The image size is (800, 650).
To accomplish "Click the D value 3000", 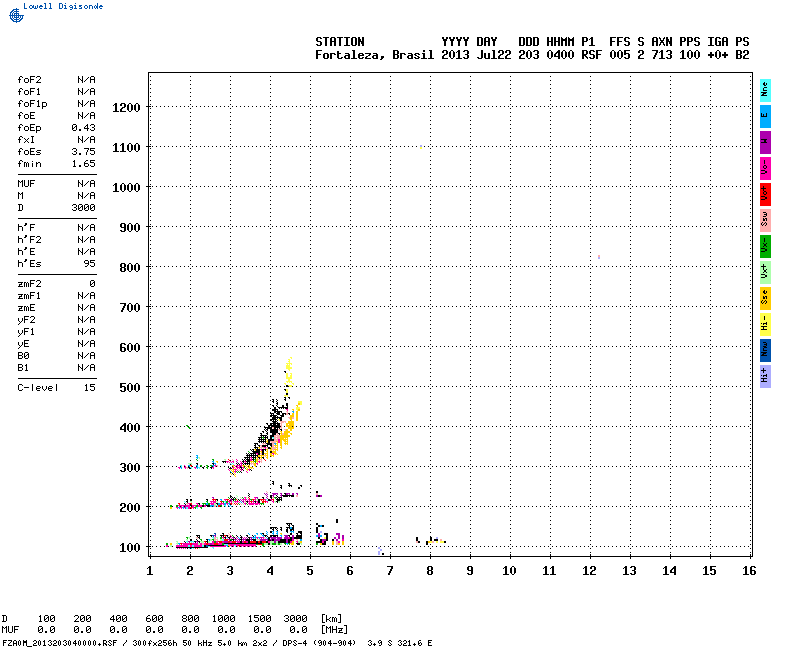I will point(84,208).
